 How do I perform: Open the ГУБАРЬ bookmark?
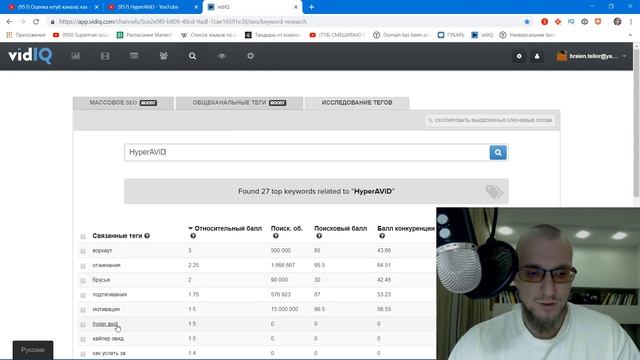coord(451,35)
